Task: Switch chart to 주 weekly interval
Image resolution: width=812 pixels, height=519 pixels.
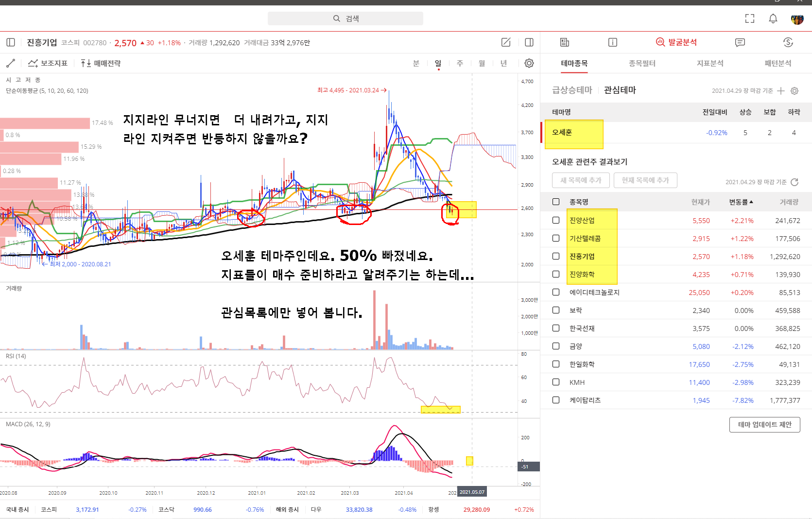Action: (460, 63)
